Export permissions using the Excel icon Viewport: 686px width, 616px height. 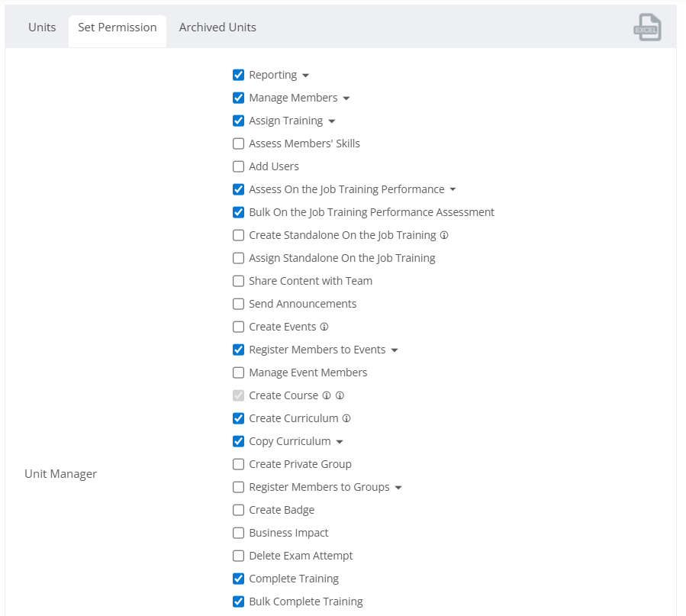(x=647, y=27)
